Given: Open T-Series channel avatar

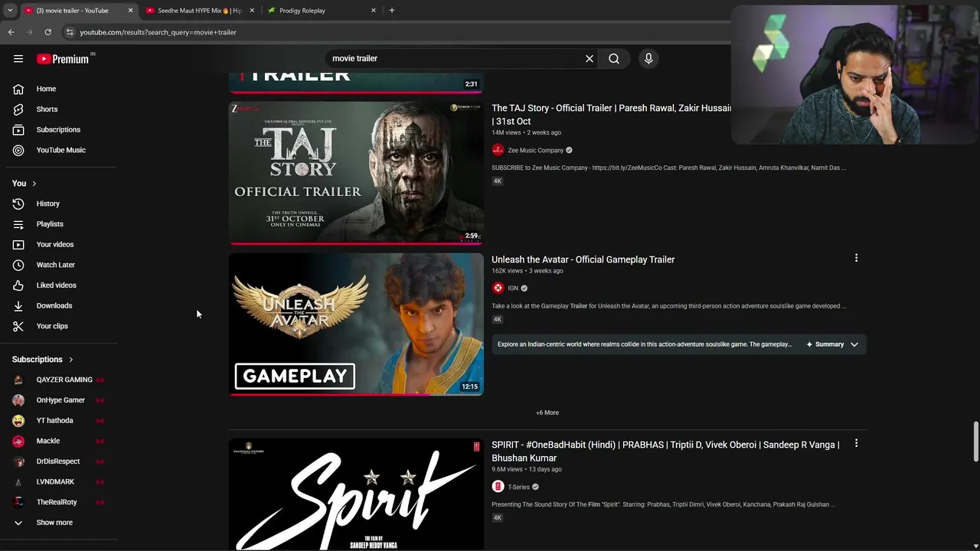Looking at the screenshot, I should click(x=498, y=487).
